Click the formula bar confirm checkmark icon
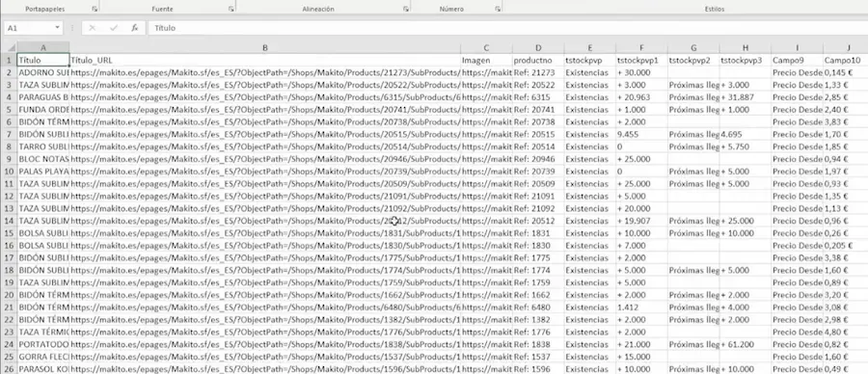Viewport: 868px width, 374px height. point(114,28)
